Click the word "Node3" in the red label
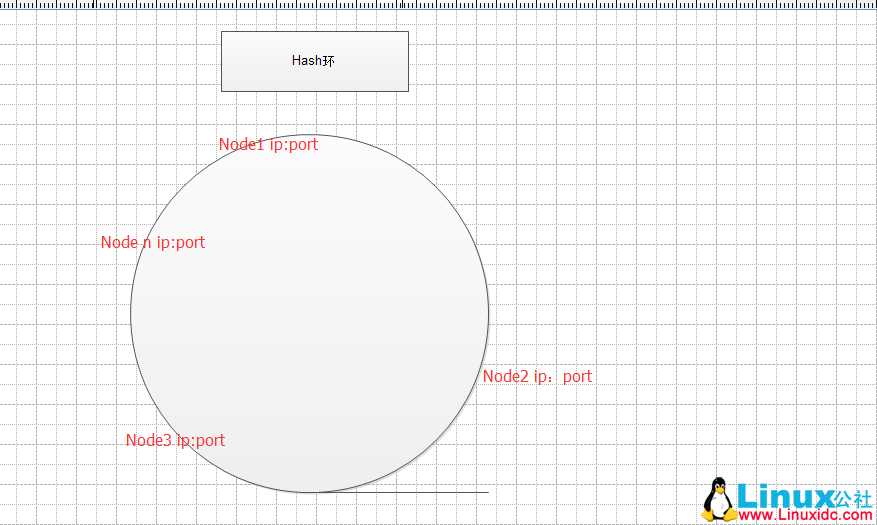The width and height of the screenshot is (877, 525). (149, 440)
